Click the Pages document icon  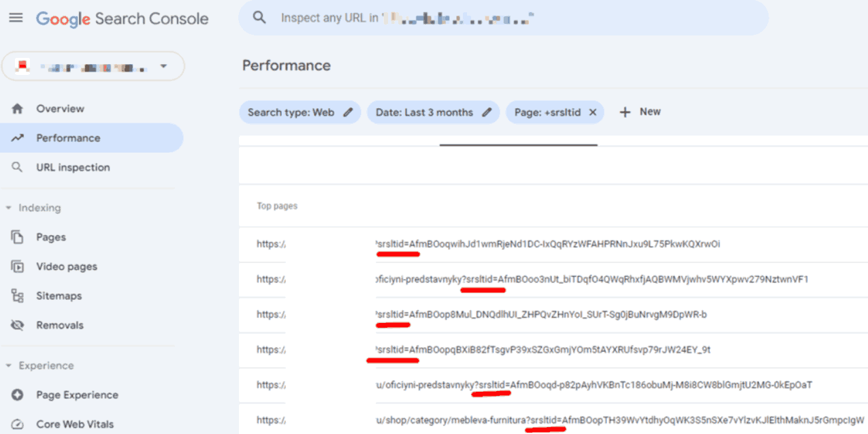pyautogui.click(x=18, y=237)
